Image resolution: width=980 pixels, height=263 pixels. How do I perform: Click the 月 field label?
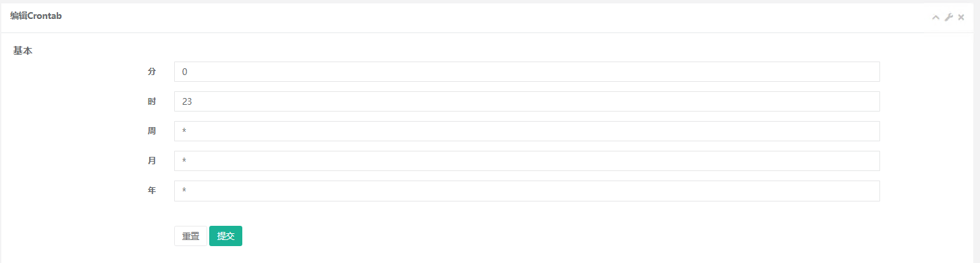[152, 160]
